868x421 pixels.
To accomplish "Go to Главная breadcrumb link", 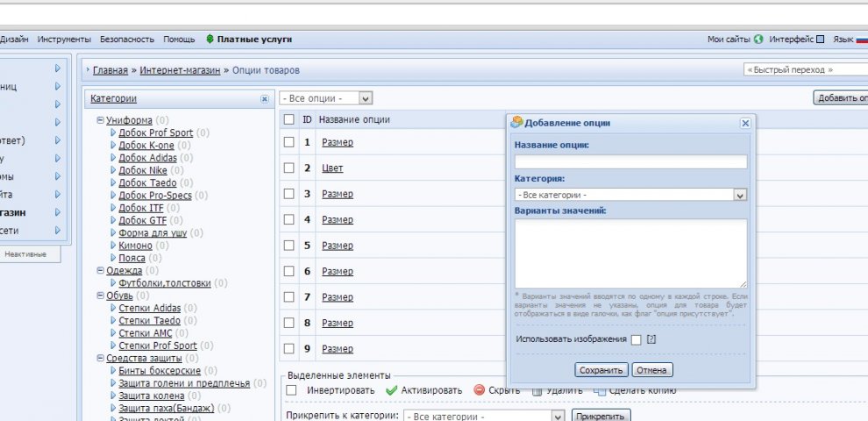I will pyautogui.click(x=110, y=70).
